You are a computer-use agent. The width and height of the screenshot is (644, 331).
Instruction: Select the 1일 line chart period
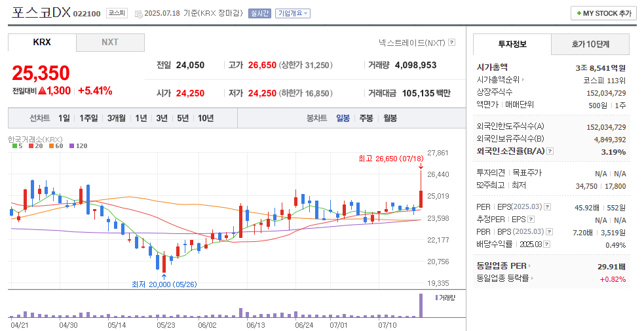(x=64, y=118)
